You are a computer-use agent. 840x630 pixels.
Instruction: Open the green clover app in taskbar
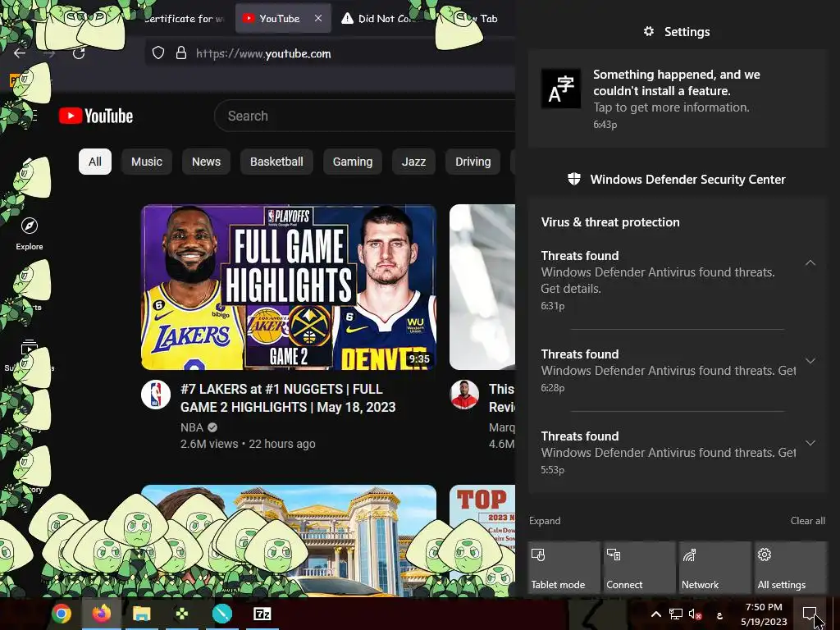click(181, 614)
